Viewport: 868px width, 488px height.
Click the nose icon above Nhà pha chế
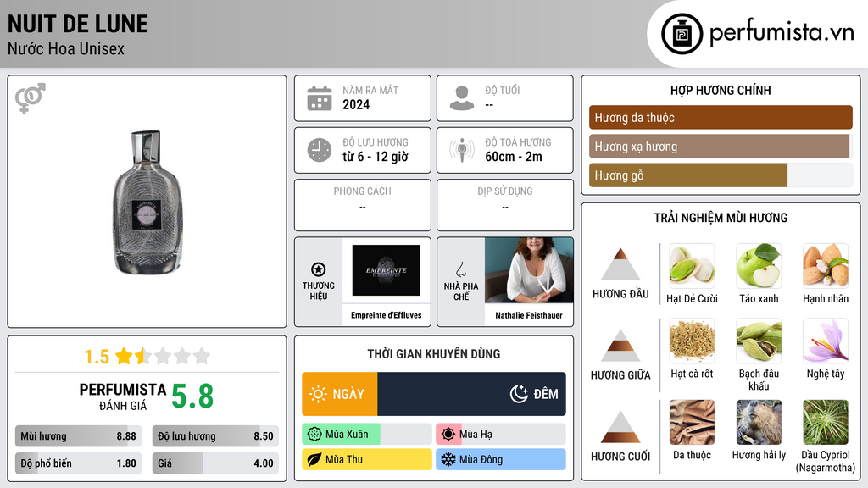coord(460,269)
